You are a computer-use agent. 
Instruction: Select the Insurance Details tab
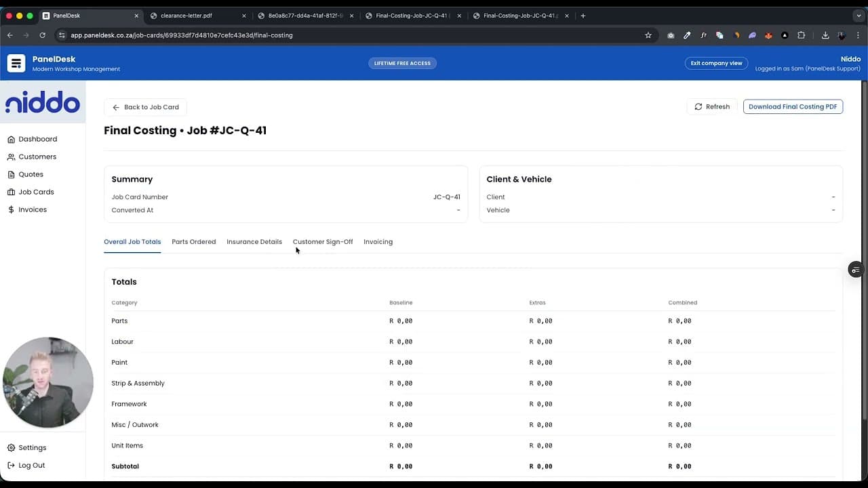[x=254, y=241]
